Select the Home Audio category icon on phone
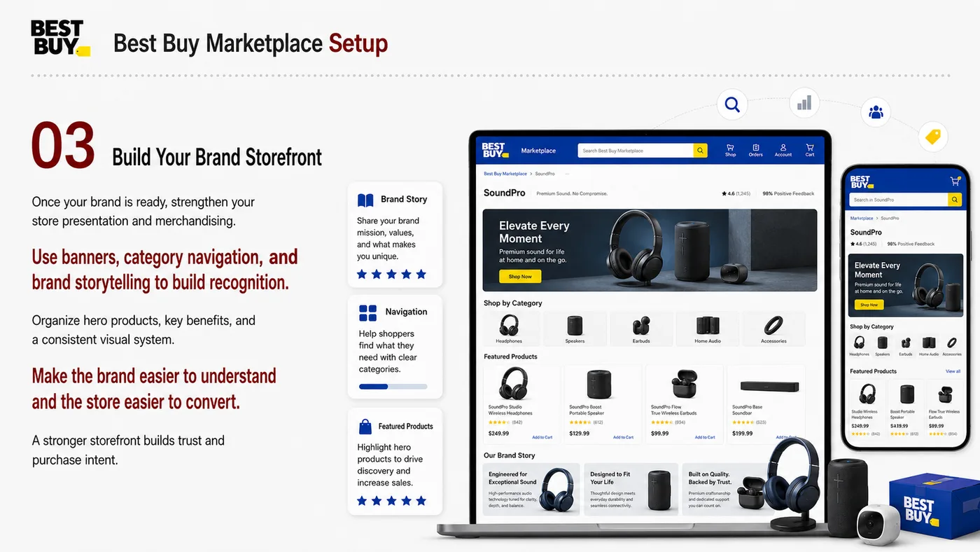 tap(929, 343)
